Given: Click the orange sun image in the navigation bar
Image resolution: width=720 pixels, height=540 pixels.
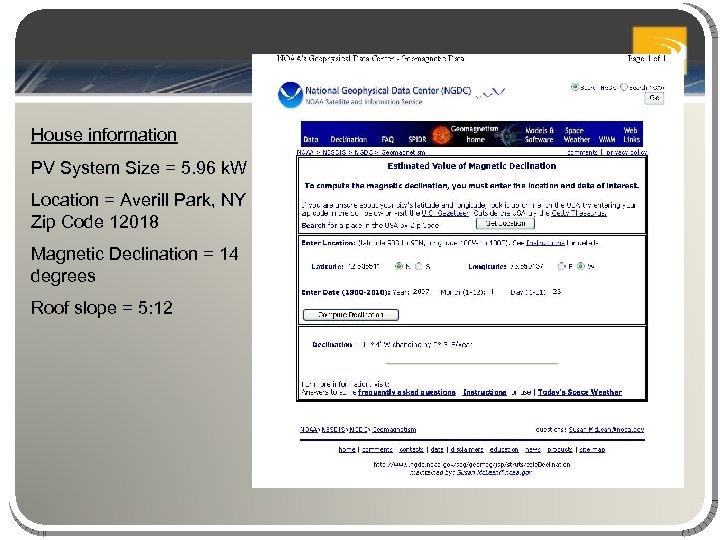Looking at the screenshot, I should [441, 135].
